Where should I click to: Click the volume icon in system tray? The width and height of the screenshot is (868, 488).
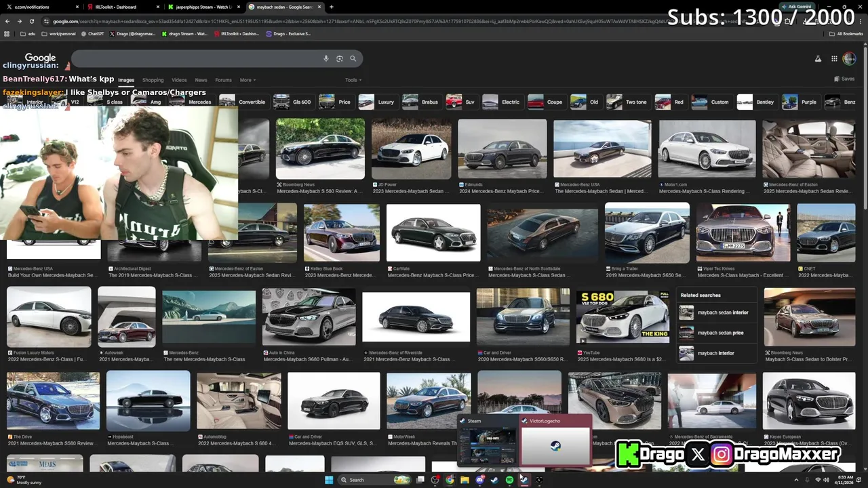point(827,480)
